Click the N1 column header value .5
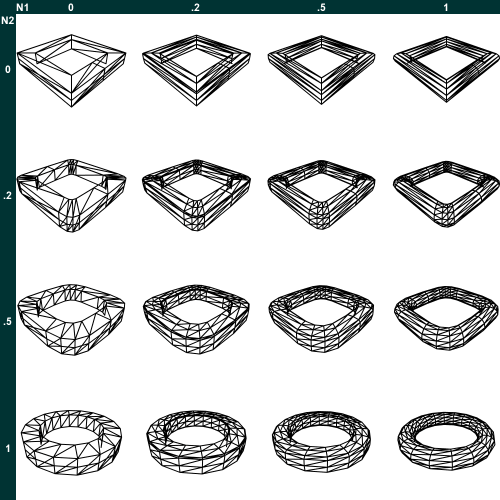This screenshot has height=500, width=500. point(321,7)
